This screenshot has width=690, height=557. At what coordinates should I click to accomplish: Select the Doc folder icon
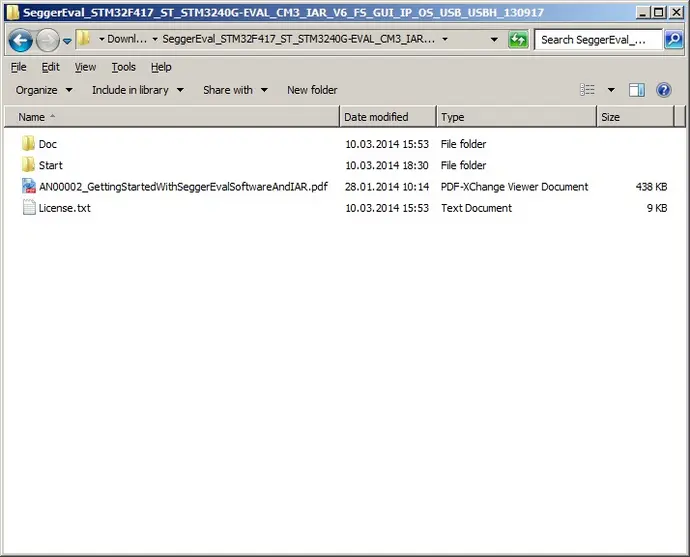pyautogui.click(x=28, y=144)
